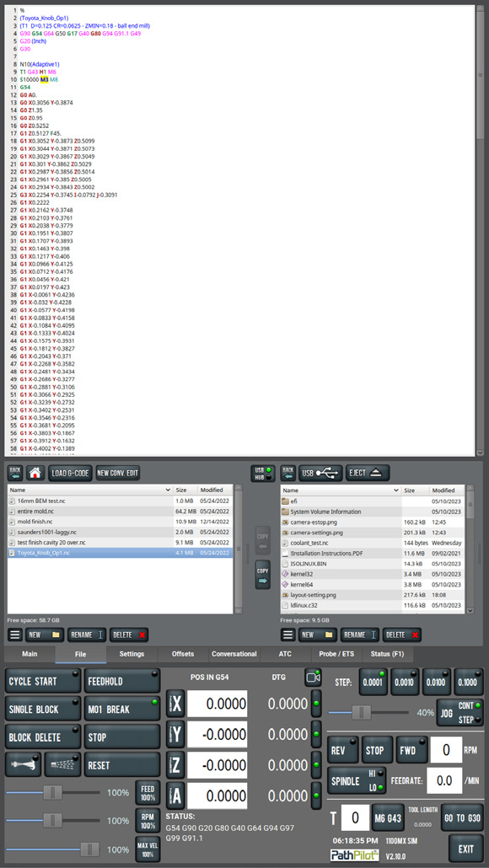The height and width of the screenshot is (868, 489).
Task: Click the mist coolant spray icon
Action: (x=62, y=764)
